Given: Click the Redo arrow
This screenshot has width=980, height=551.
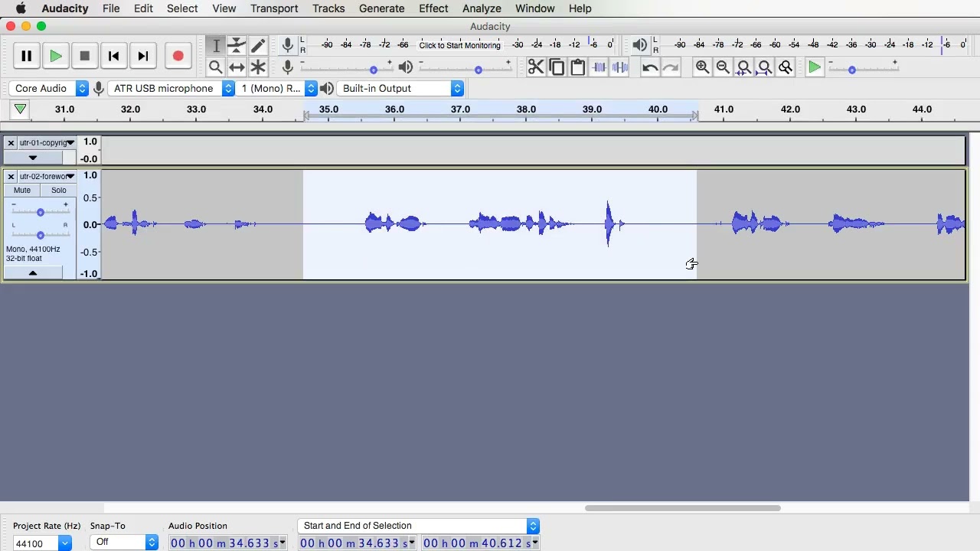Looking at the screenshot, I should tap(671, 67).
